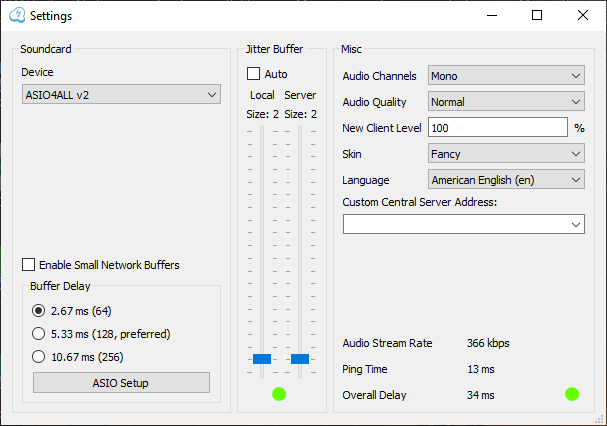
Task: Open the Language dropdown
Action: click(505, 180)
